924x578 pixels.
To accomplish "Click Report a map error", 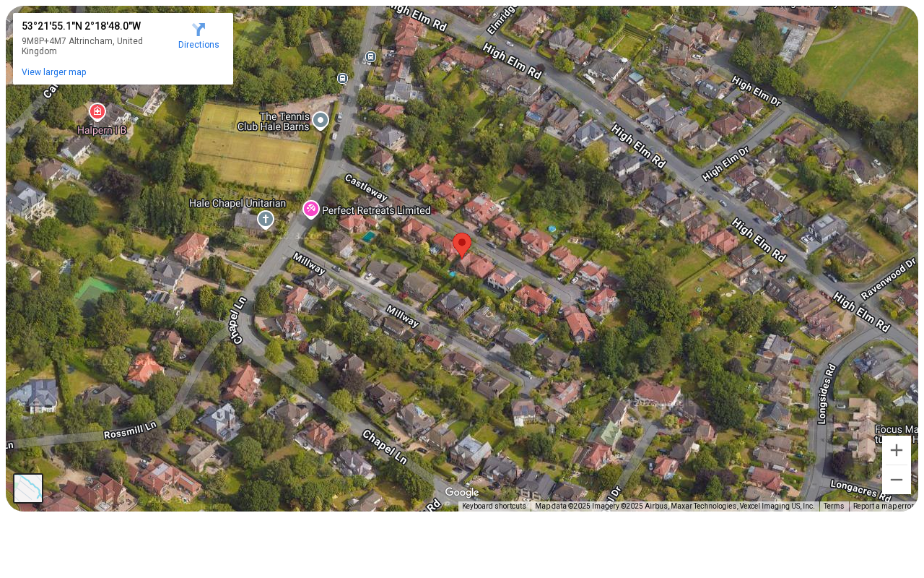I will point(884,506).
